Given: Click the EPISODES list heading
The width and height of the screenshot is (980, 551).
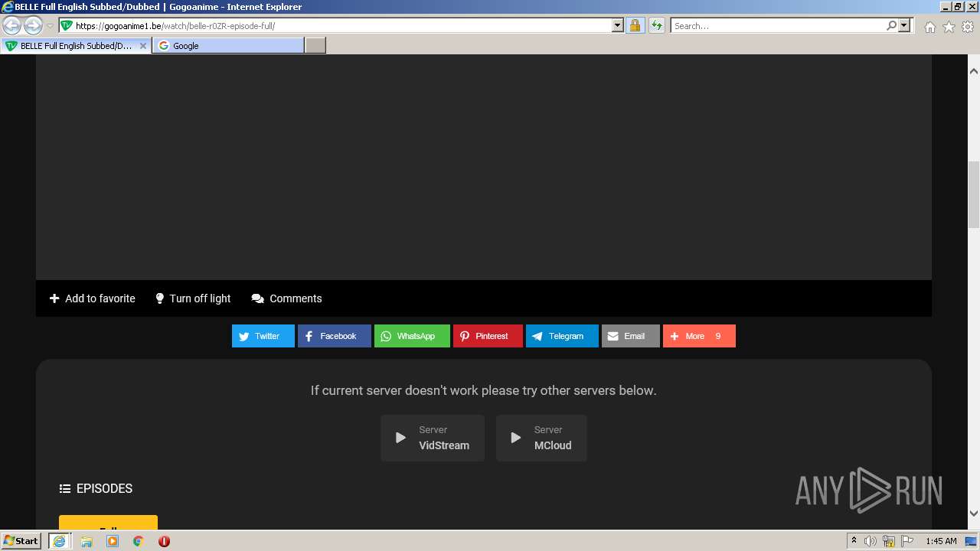Looking at the screenshot, I should coord(96,488).
